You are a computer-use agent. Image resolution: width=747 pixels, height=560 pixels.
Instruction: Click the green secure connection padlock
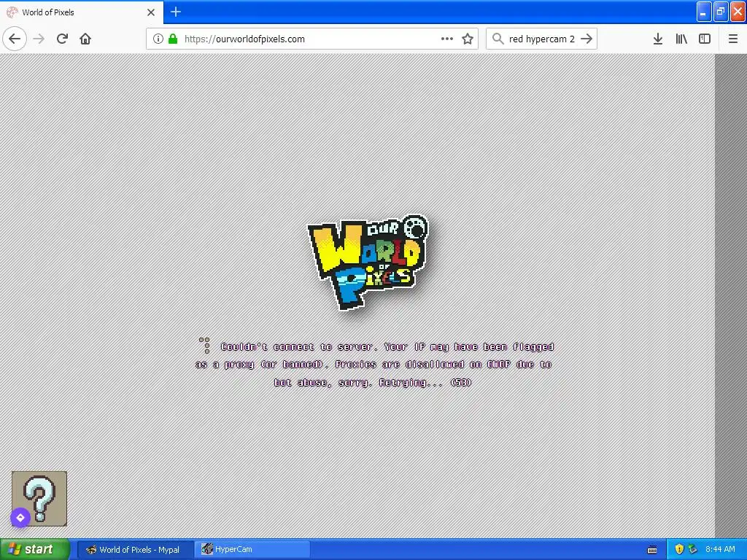point(173,39)
